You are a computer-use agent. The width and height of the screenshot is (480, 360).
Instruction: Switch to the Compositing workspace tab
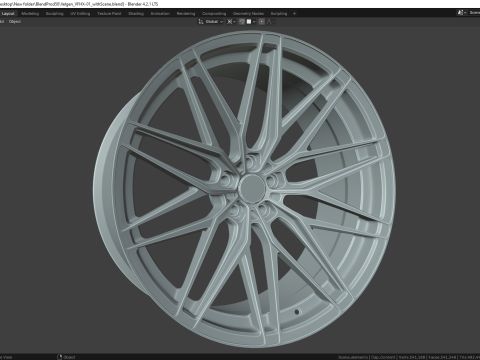(214, 14)
